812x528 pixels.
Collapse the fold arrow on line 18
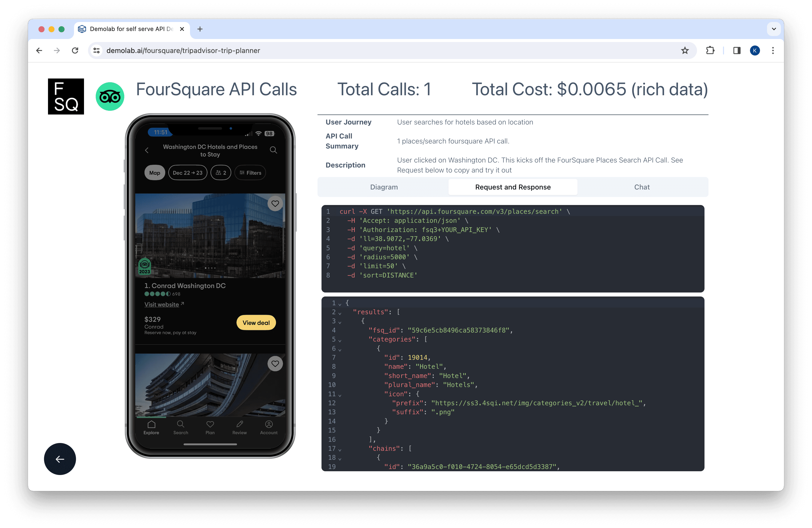tap(340, 458)
